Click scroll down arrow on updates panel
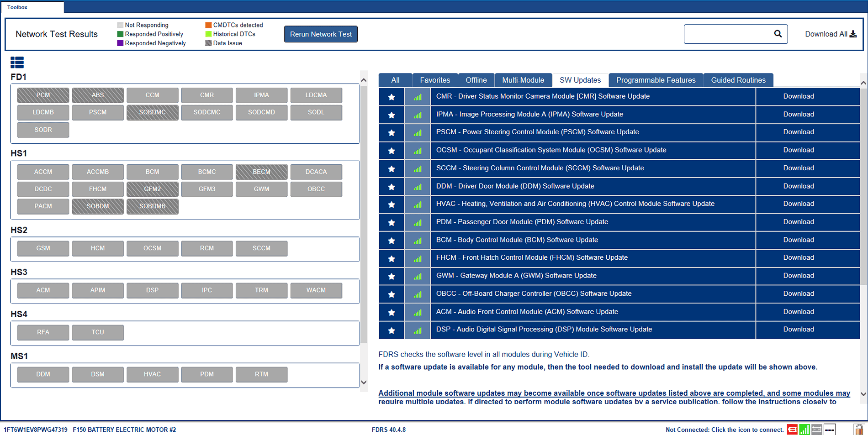 click(x=863, y=394)
